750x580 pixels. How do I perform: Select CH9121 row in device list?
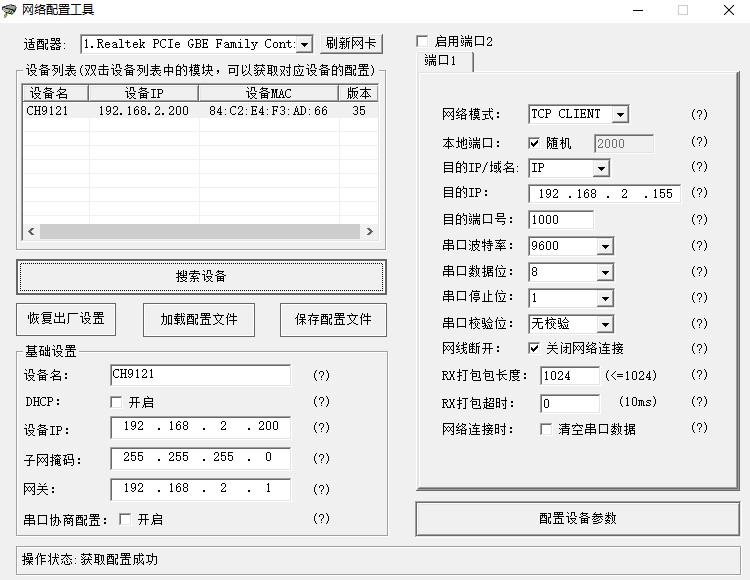pos(200,110)
